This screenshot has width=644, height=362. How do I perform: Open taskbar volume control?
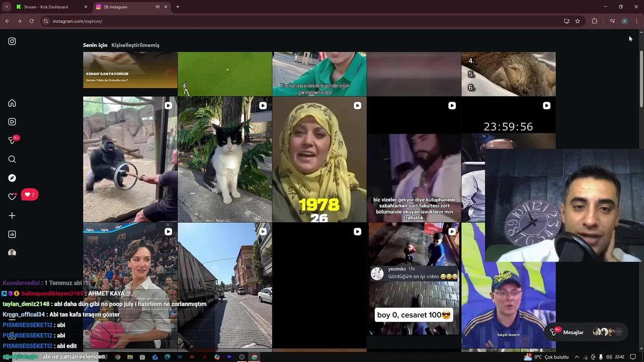click(609, 357)
